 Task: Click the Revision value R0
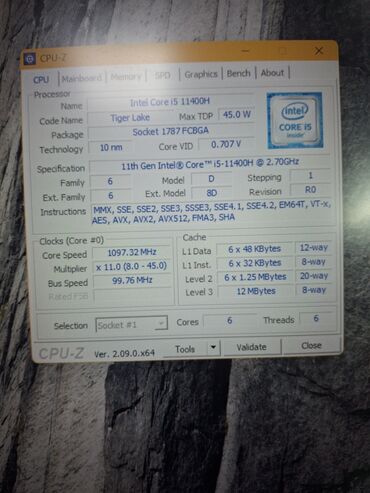[310, 190]
